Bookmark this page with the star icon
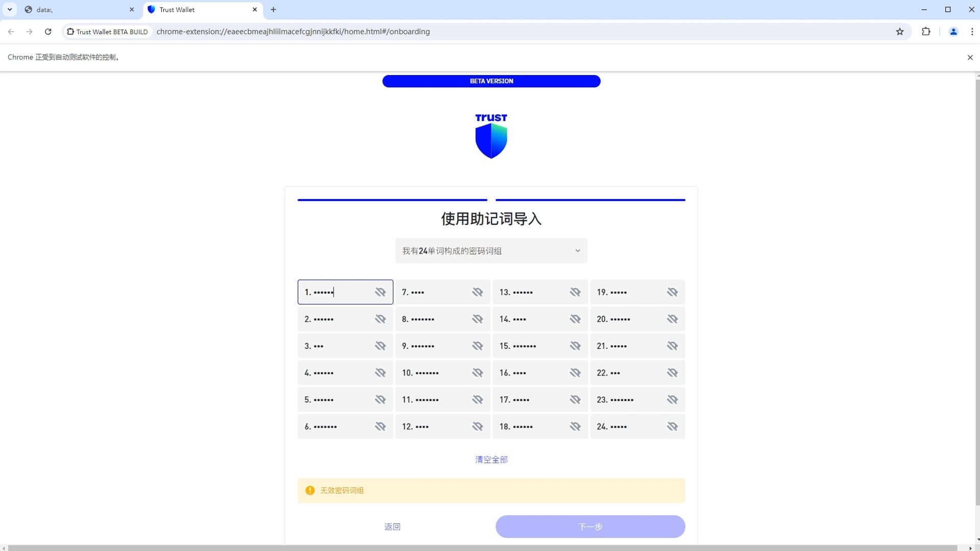980x551 pixels. point(900,32)
